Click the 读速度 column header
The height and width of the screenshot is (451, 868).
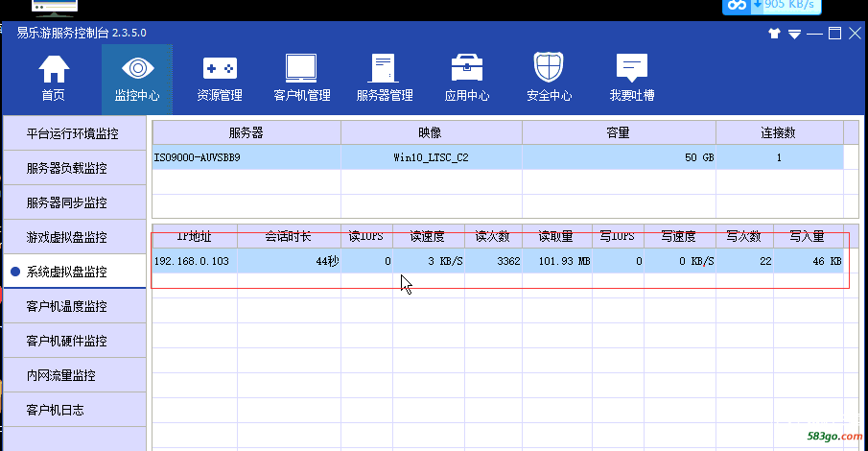[x=429, y=237]
